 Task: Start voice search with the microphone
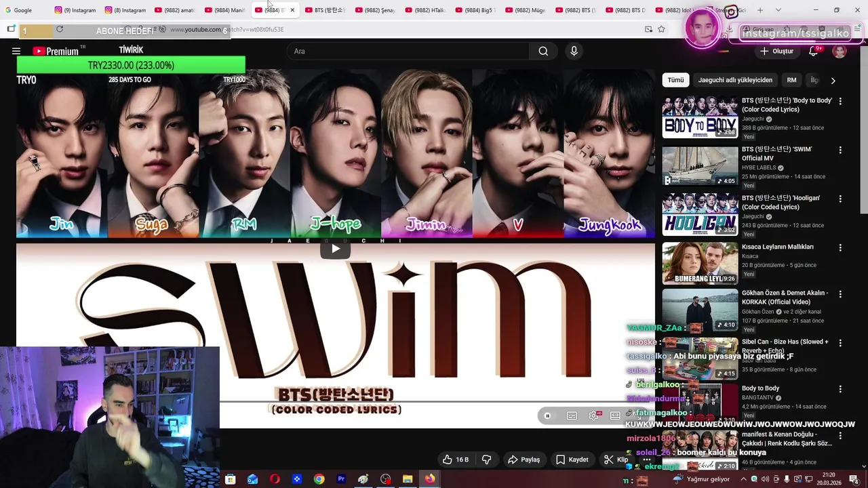click(x=574, y=51)
